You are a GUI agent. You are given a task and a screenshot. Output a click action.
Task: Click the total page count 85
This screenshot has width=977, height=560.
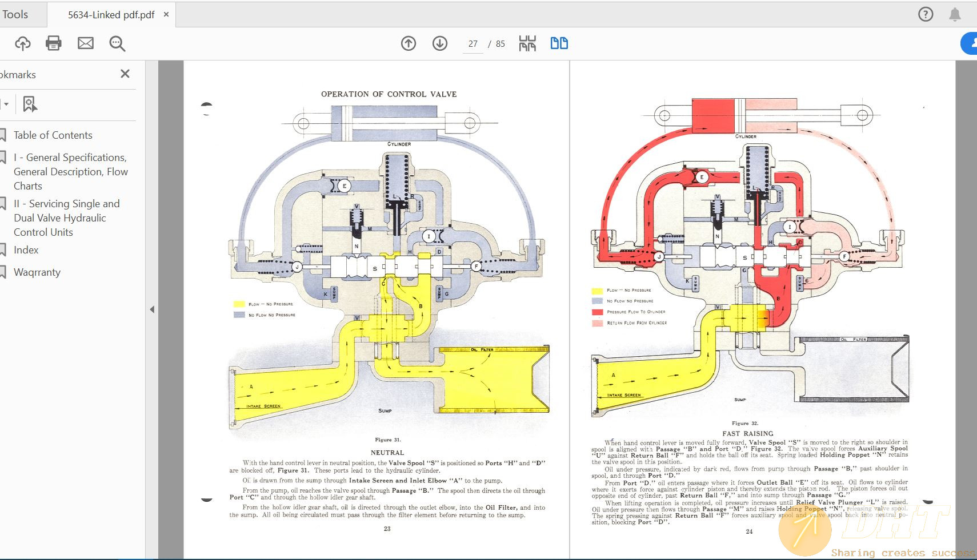[500, 44]
